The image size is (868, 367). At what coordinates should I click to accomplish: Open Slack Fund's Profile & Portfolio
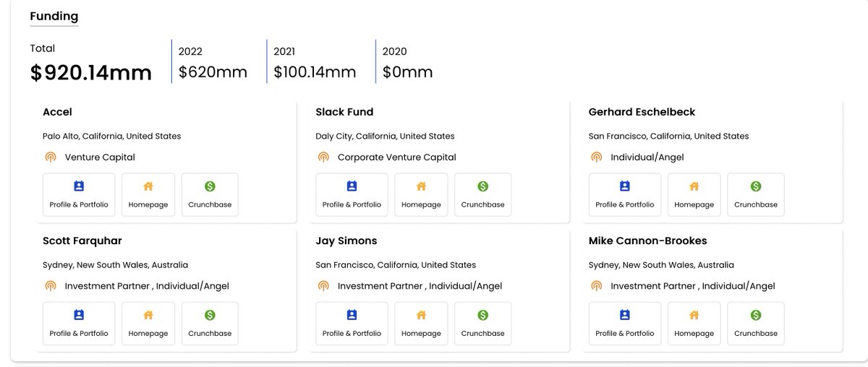[x=352, y=194]
